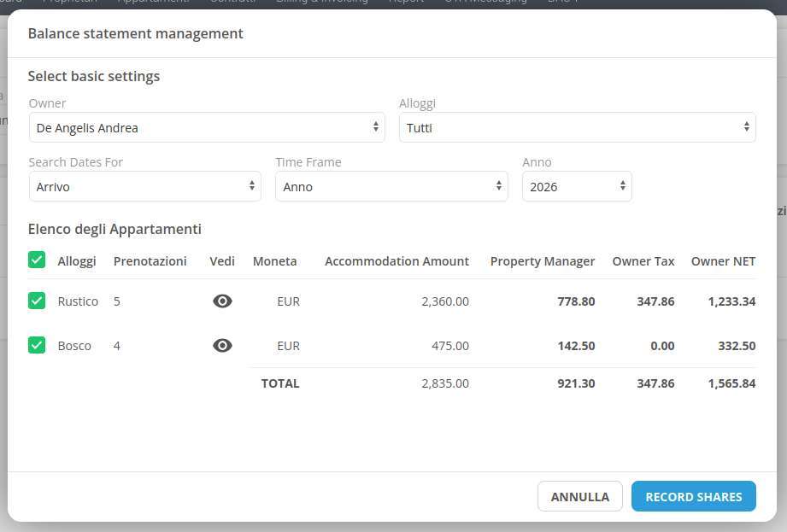
Task: Uncheck the Bosco apartment checkbox
Action: pos(37,345)
